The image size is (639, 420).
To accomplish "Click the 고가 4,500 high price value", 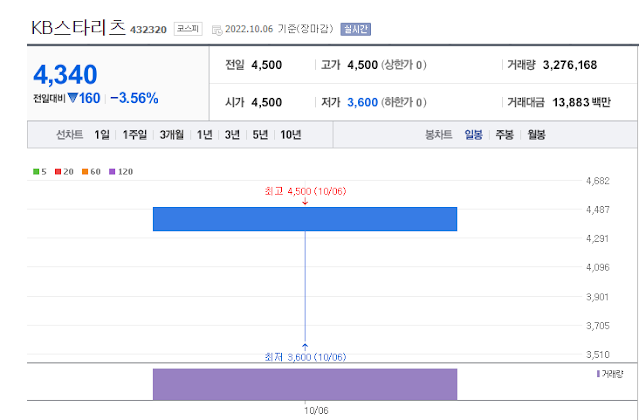I will [x=363, y=65].
